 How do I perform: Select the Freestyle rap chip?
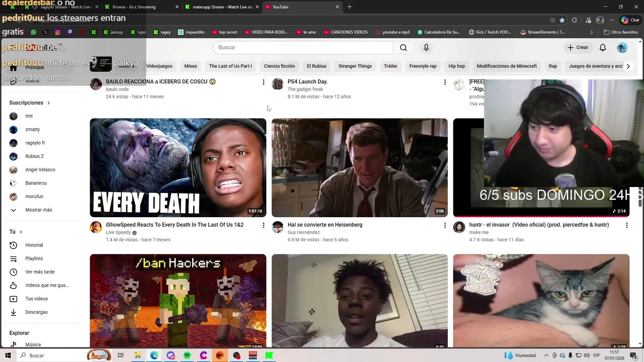click(423, 66)
